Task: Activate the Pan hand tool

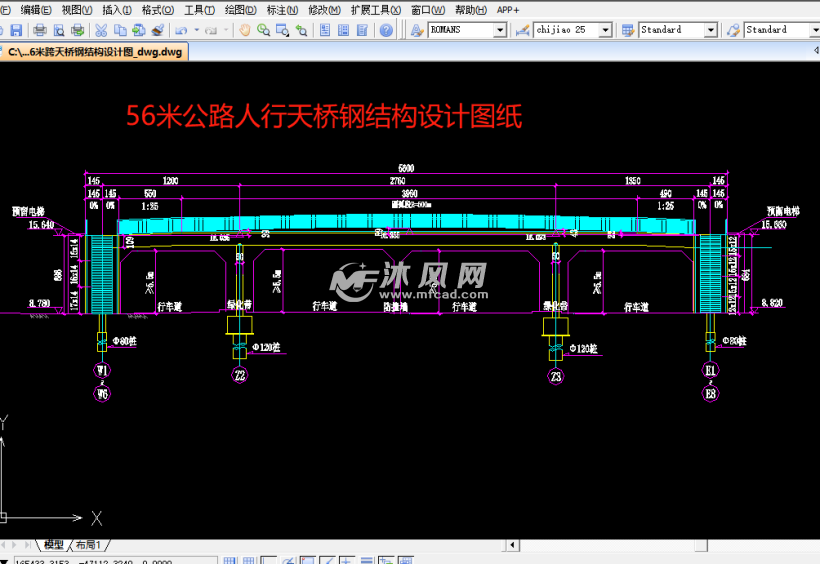Action: pos(244,30)
